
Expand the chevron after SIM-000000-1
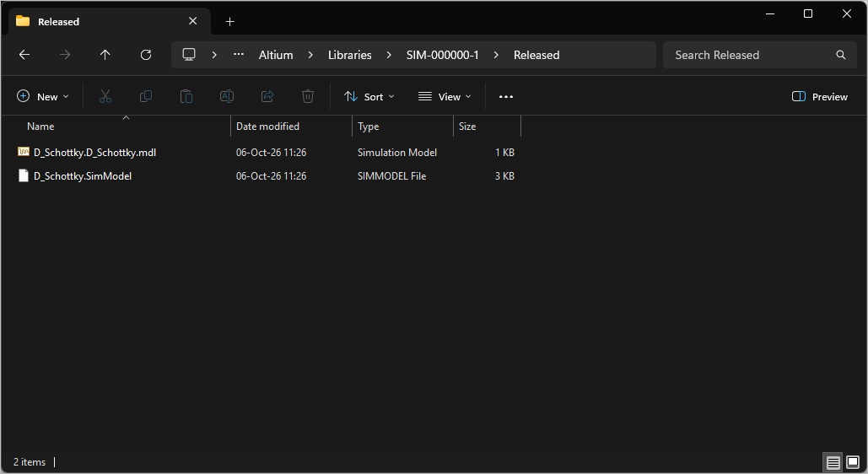pyautogui.click(x=496, y=55)
